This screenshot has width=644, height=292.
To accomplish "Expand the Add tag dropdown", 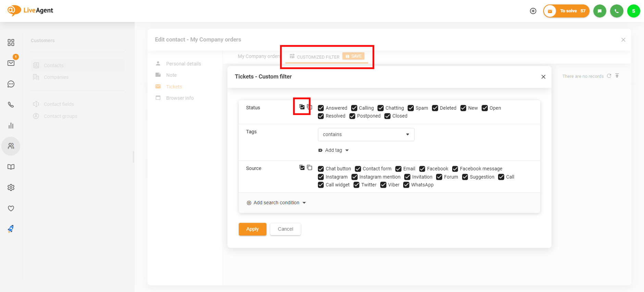I will 333,150.
